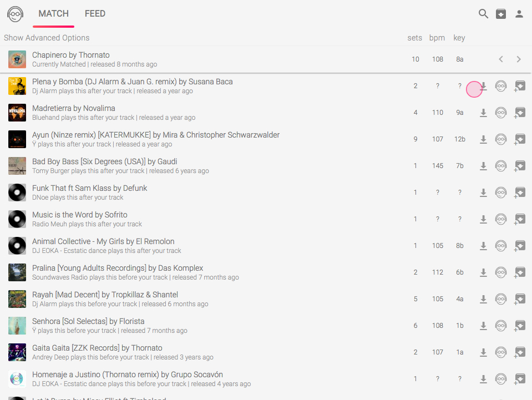This screenshot has width=532, height=400.
Task: Select the MATCH tab
Action: point(53,13)
